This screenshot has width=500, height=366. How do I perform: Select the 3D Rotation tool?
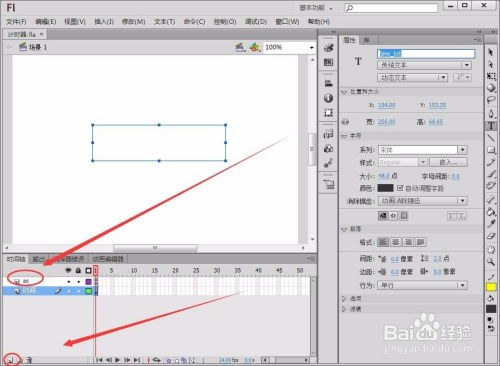tap(491, 88)
